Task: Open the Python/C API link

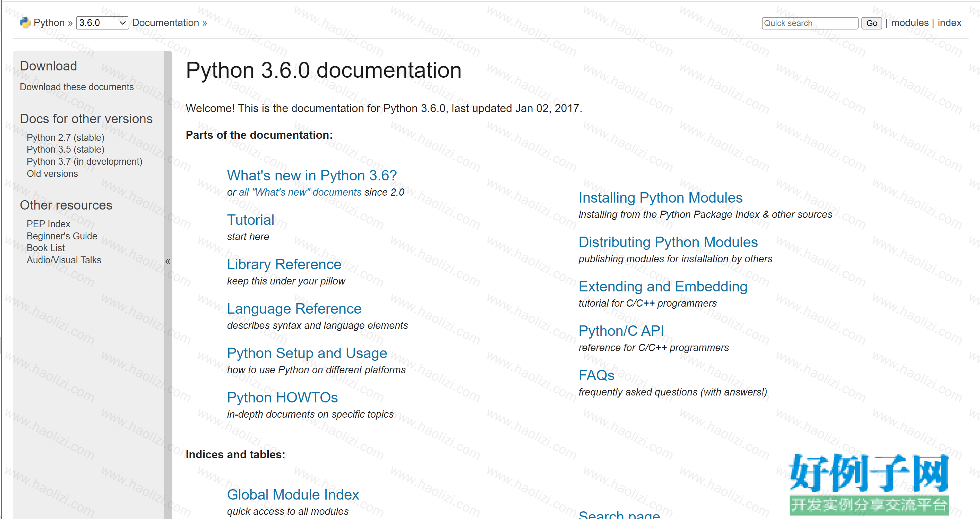Action: [621, 331]
